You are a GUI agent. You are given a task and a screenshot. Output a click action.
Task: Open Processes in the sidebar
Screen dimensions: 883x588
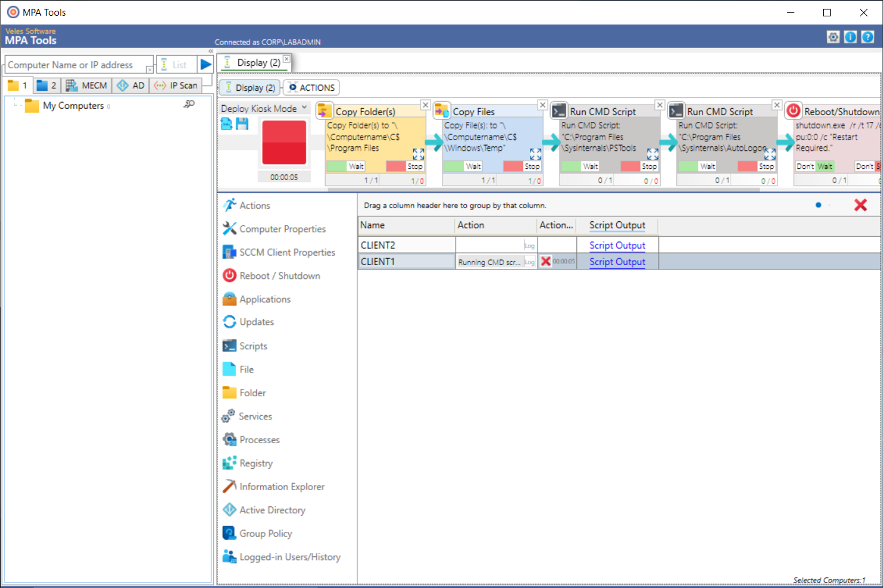click(251, 439)
